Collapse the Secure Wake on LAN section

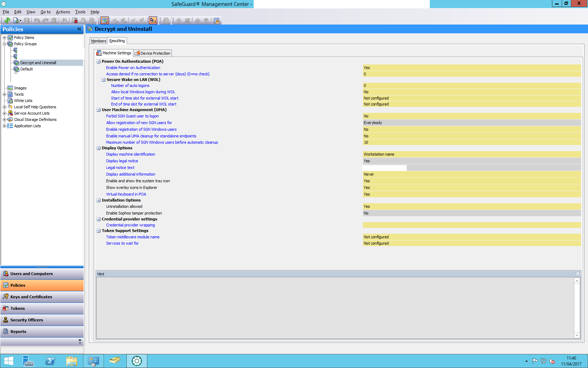(104, 80)
